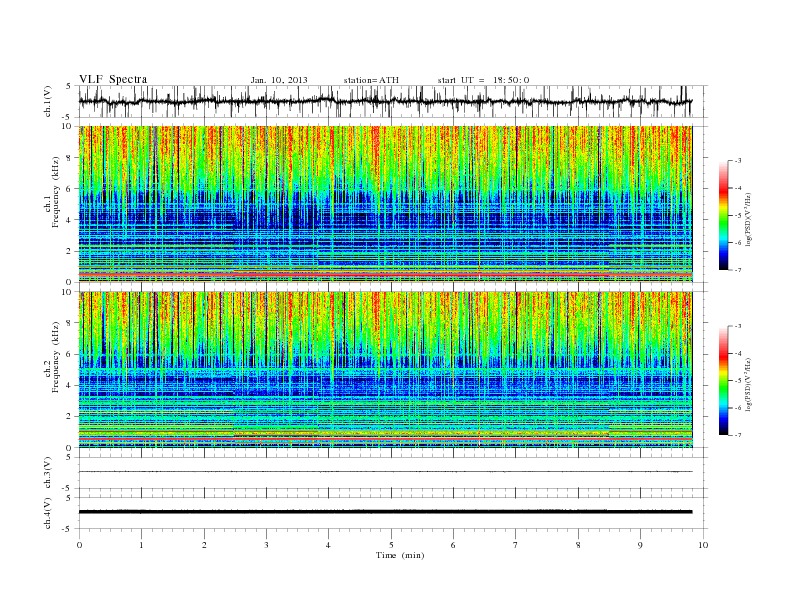This screenshot has height=612, width=792.
Task: Click the ch.1 spectrogram "8" kHz tick label
Action: click(69, 158)
